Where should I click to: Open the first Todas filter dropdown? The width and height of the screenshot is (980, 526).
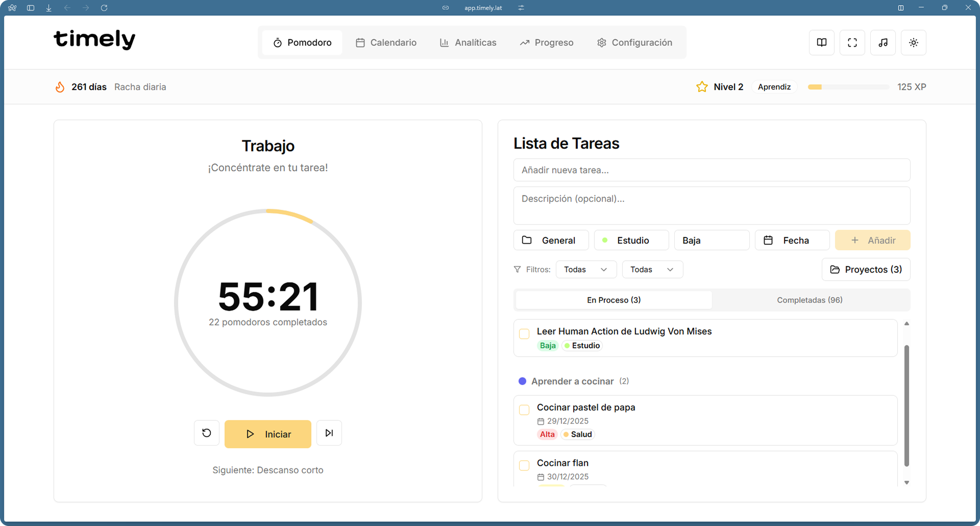pos(586,269)
